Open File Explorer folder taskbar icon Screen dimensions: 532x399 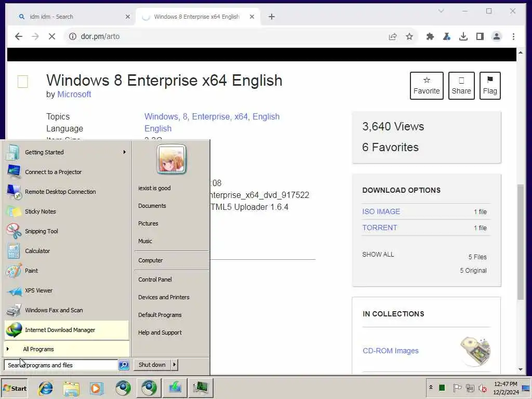click(71, 388)
